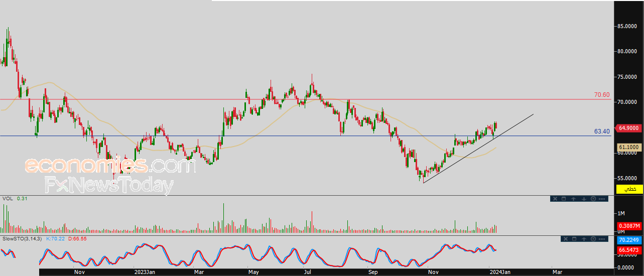This screenshot has height=276, width=644.
Task: Click the Jul date axis label
Action: point(307,272)
